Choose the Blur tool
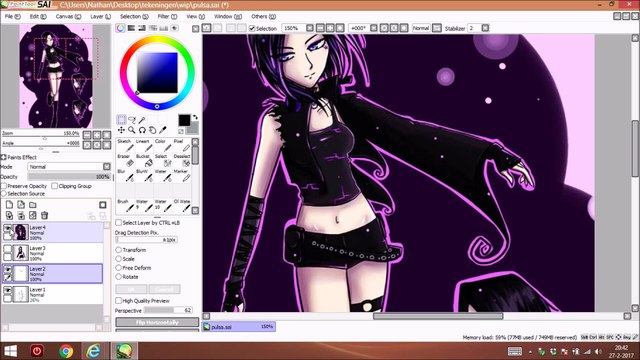The width and height of the screenshot is (640, 360). click(x=124, y=176)
